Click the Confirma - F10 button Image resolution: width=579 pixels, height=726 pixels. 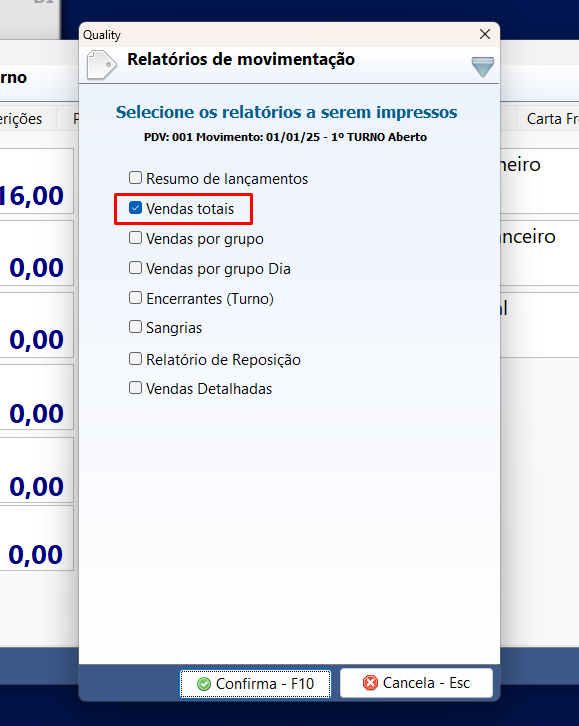(x=255, y=683)
